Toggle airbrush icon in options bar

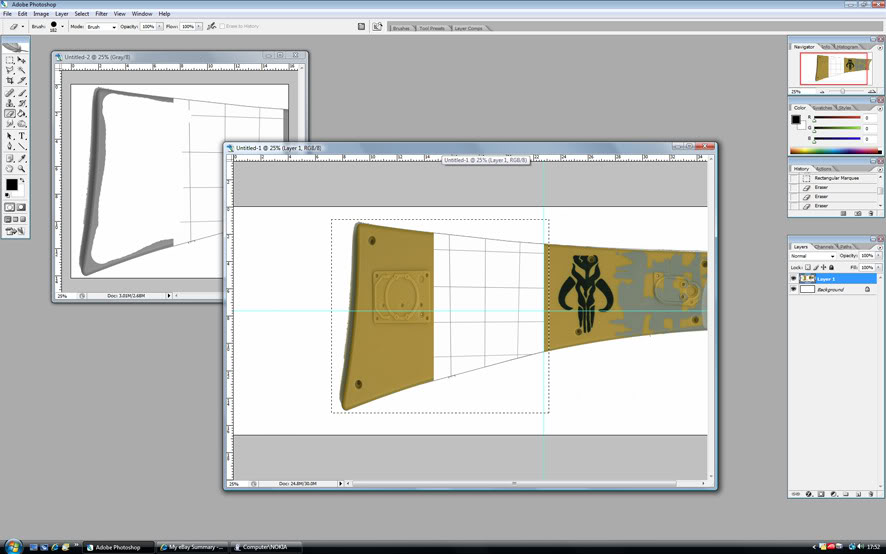tap(211, 26)
